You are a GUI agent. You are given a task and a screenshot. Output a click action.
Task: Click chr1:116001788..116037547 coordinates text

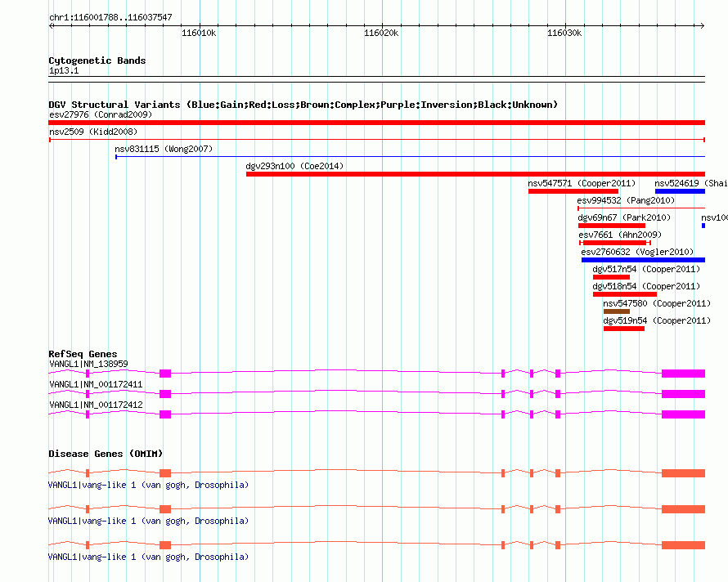pyautogui.click(x=110, y=17)
